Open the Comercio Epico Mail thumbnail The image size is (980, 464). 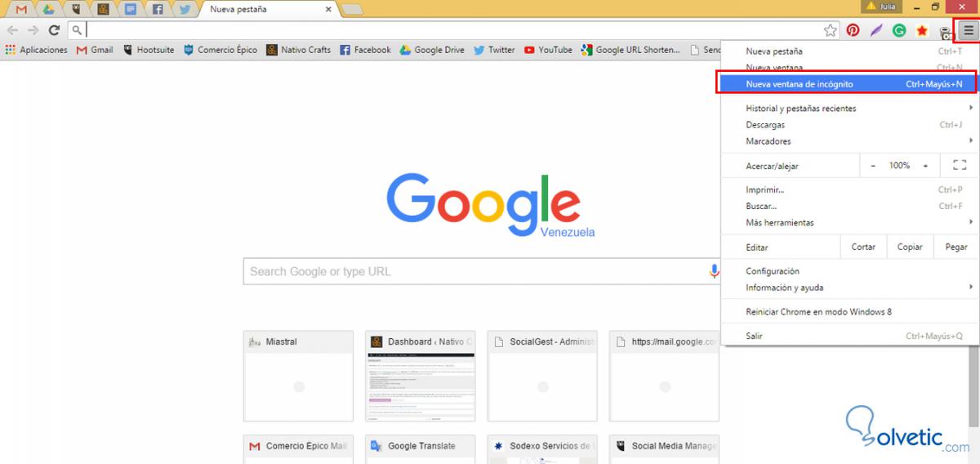tap(299, 449)
